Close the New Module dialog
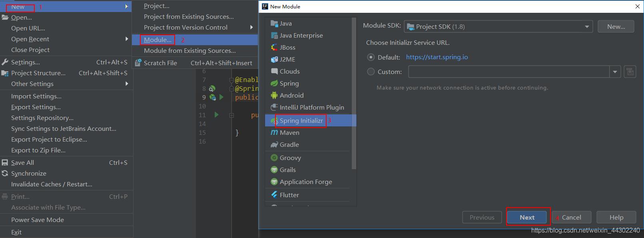This screenshot has width=644, height=238. (637, 6)
